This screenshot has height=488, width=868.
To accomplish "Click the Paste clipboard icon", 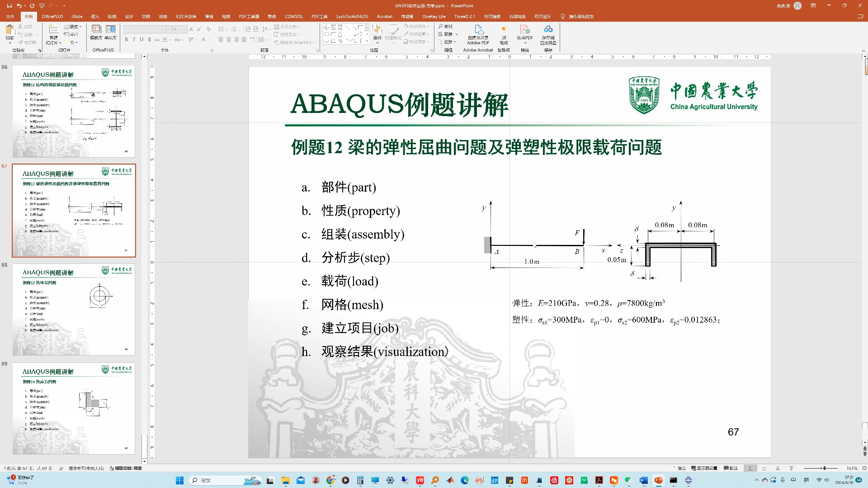I will pos(9,30).
